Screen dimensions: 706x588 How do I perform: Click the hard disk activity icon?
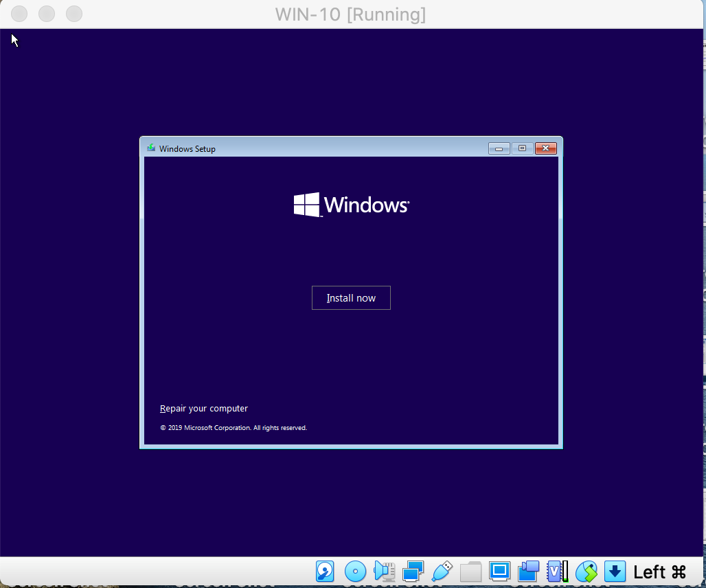tap(325, 572)
